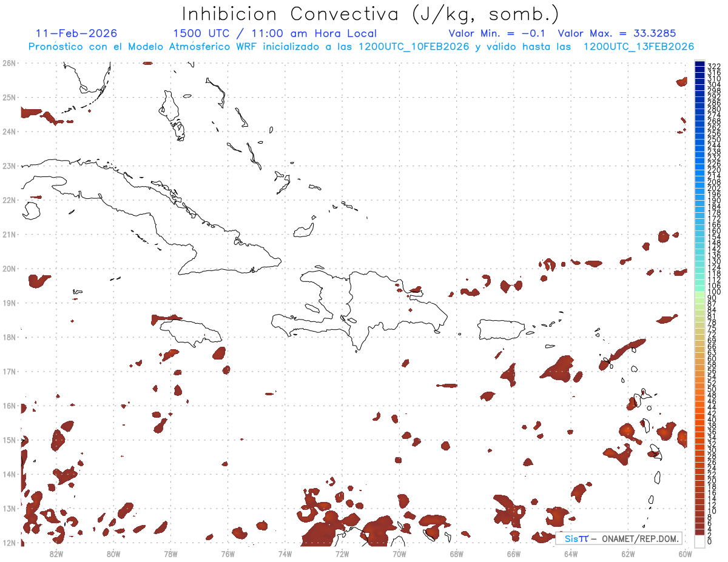
Task: Click the 78W longitude label
Action: pyautogui.click(x=170, y=554)
